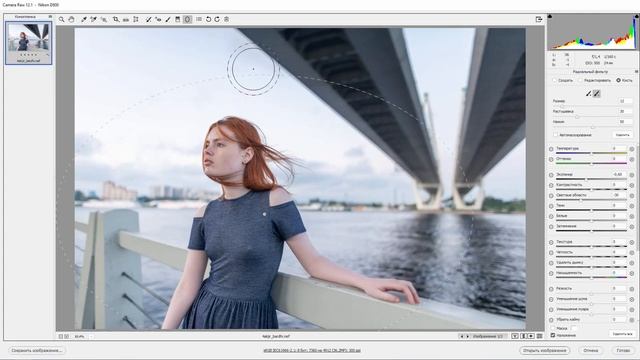Viewport: 640px width, 360px height.
Task: Select the Редактировать radio option
Action: point(580,80)
